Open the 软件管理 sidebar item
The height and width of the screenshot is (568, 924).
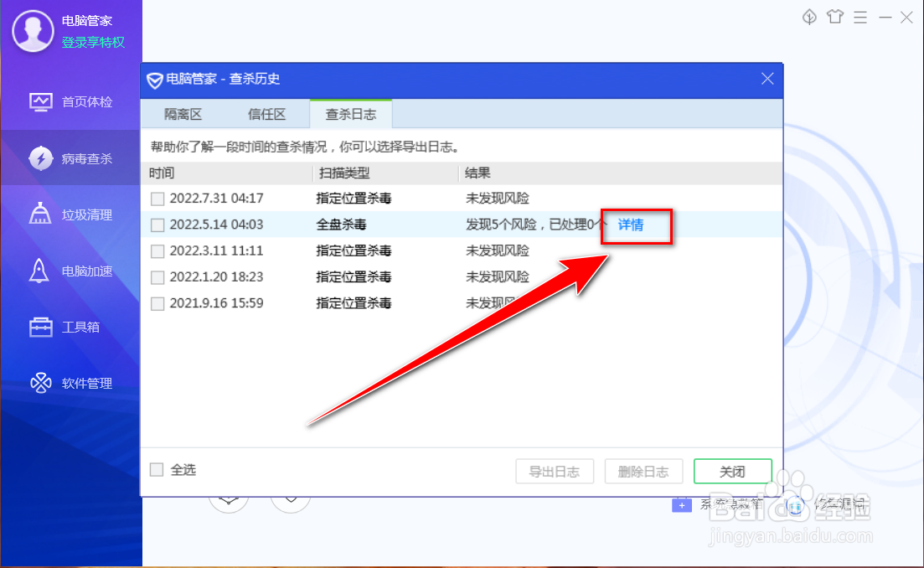(70, 383)
